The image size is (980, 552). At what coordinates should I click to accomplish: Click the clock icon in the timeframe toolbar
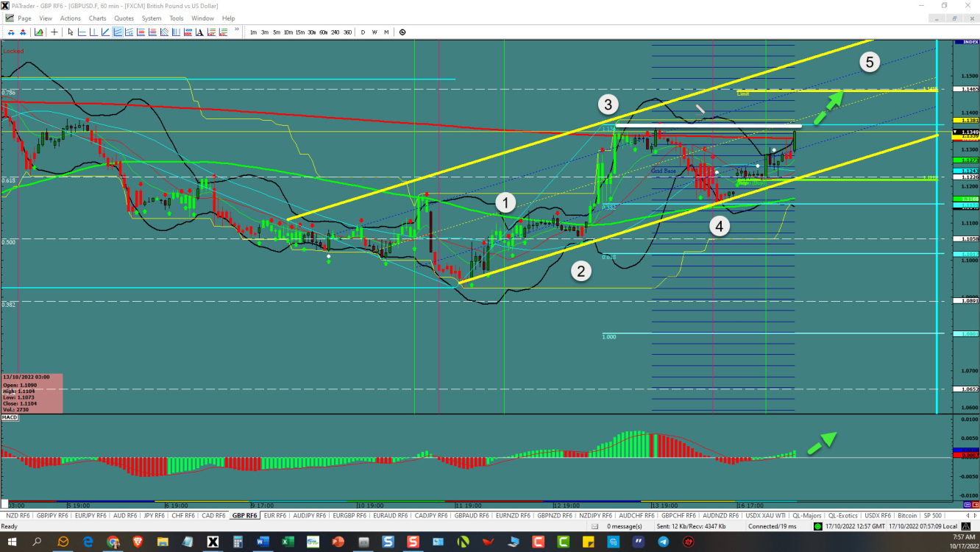point(402,32)
